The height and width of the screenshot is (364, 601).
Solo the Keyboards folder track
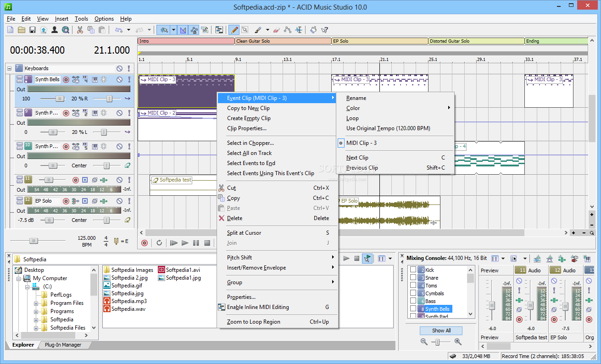(129, 68)
